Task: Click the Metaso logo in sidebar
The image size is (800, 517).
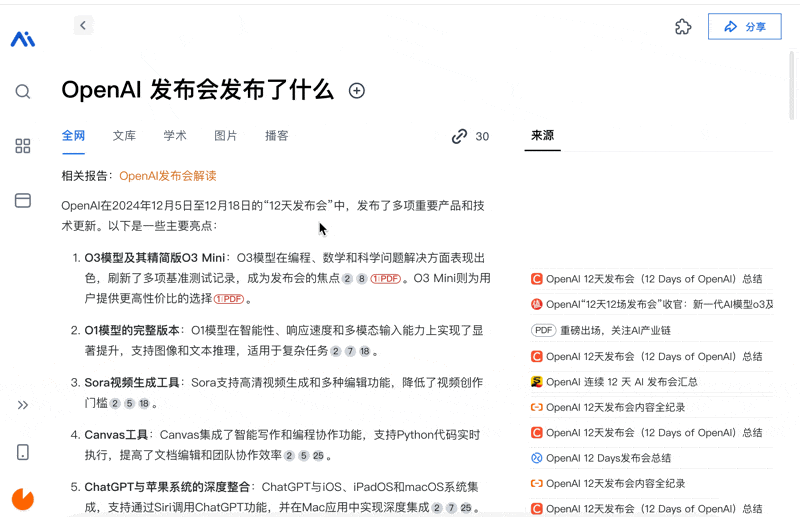Action: point(23,39)
